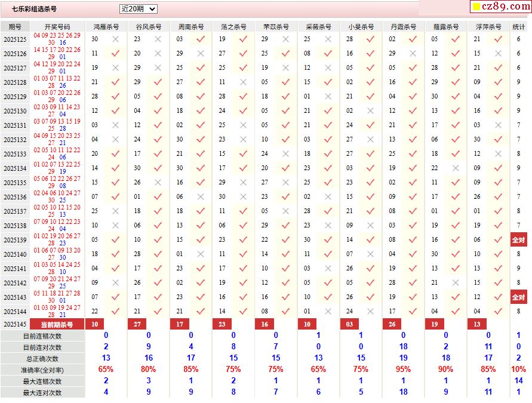Click the 鸿雁杀号 cross mark in row 2025125
Screen dimensions: 532x403
(115, 39)
